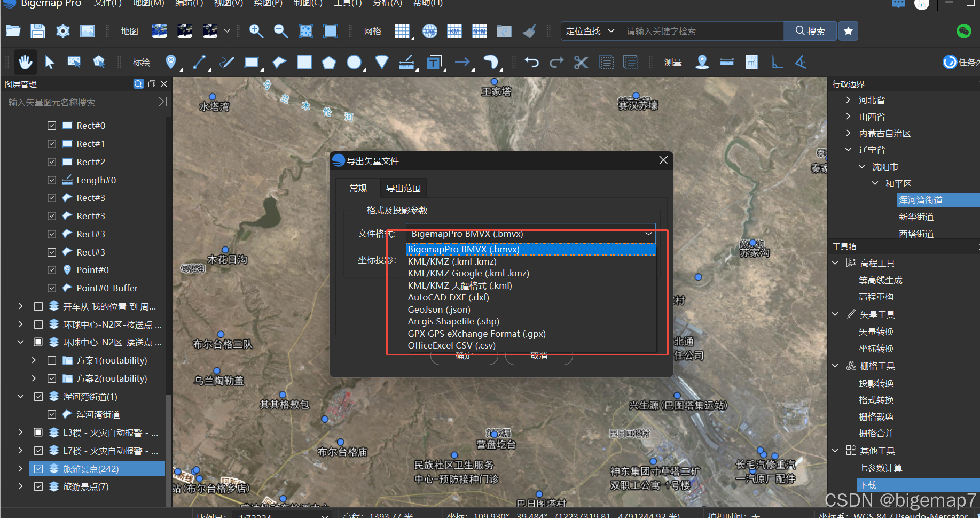Click the globe longitude/latitude grid icon

(430, 31)
